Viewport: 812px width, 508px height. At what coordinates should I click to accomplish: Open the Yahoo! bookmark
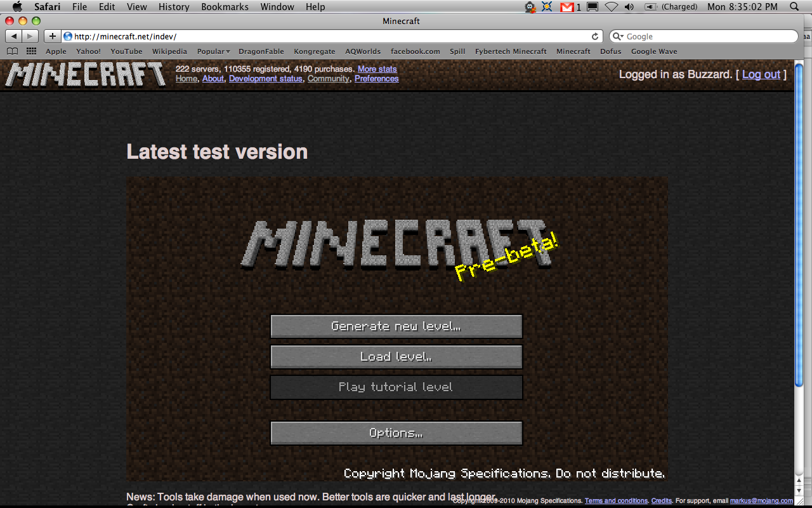tap(88, 51)
